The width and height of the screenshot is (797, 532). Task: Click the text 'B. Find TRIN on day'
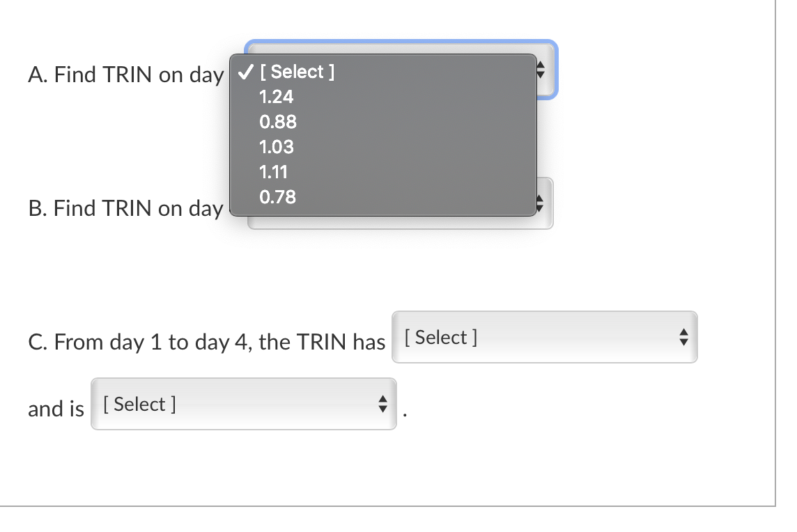pos(125,208)
